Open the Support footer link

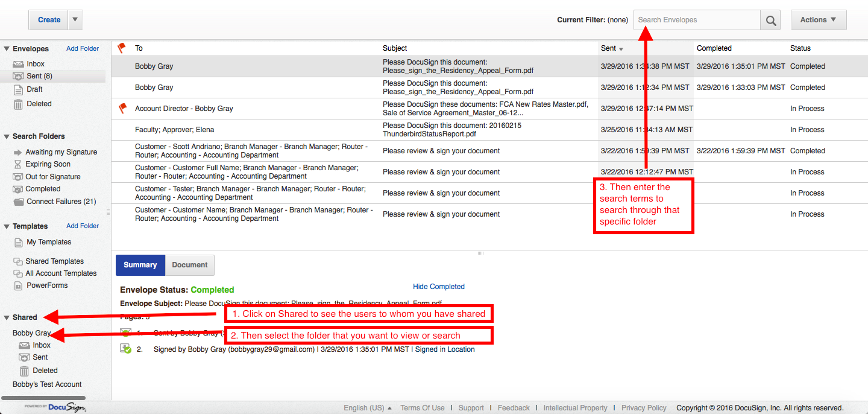tap(471, 408)
